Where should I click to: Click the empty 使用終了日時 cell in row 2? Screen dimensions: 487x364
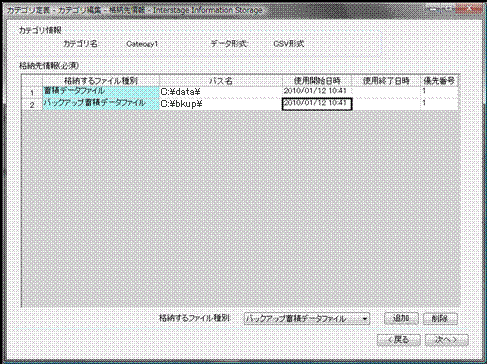[x=386, y=104]
